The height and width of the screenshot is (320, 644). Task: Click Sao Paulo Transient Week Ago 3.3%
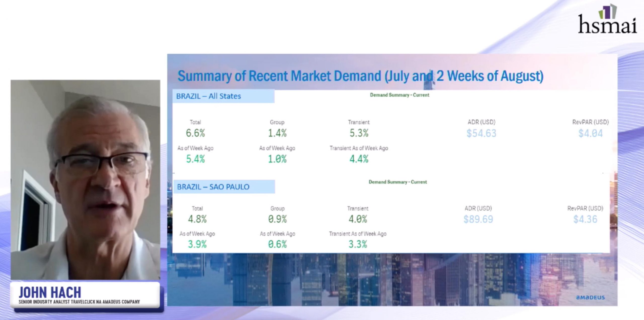[358, 244]
